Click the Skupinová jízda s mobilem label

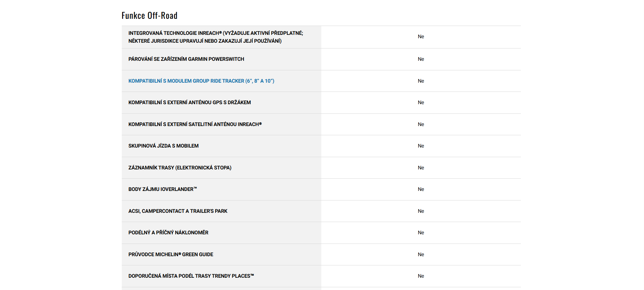[163, 146]
